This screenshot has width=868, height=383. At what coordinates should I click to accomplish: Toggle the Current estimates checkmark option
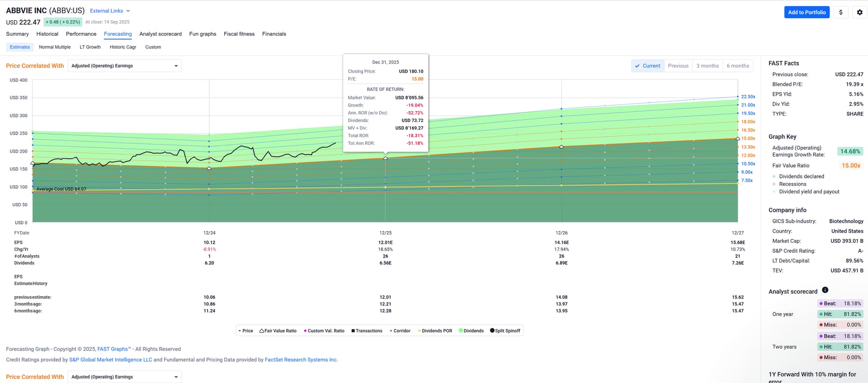click(647, 66)
